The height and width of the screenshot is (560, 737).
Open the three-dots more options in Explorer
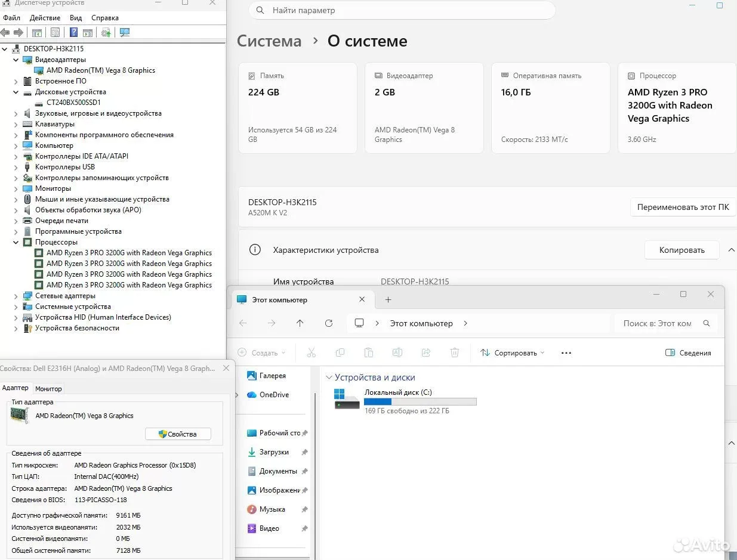[x=566, y=353]
